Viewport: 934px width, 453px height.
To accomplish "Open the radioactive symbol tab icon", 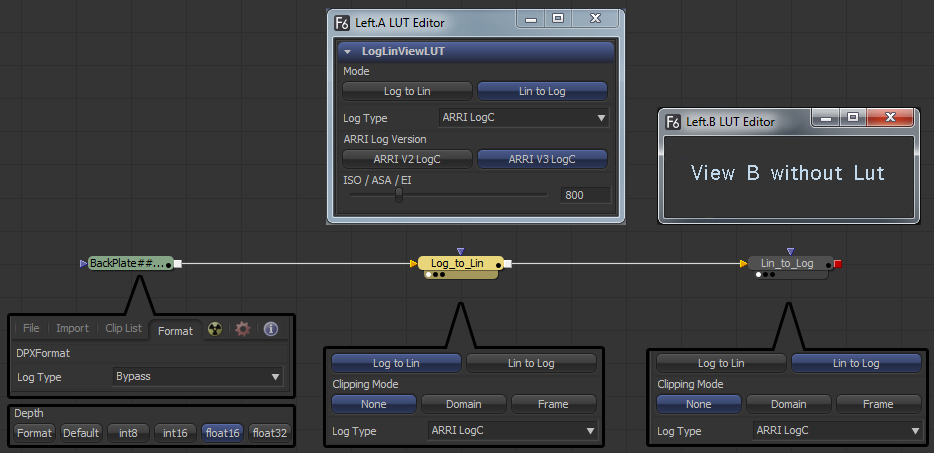I will point(215,329).
